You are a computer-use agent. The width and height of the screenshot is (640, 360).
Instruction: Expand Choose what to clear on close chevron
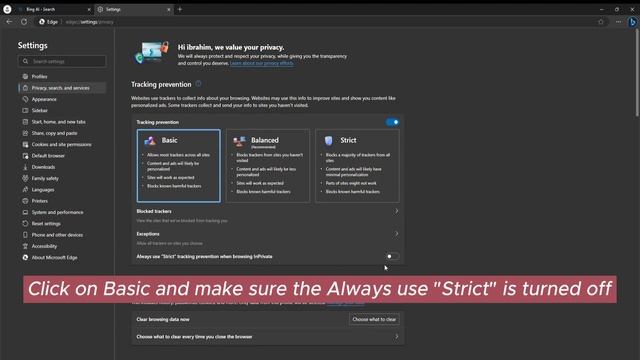396,337
